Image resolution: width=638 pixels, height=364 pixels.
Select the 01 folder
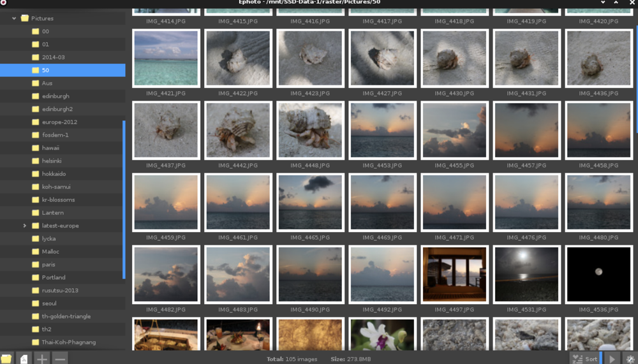pyautogui.click(x=63, y=45)
